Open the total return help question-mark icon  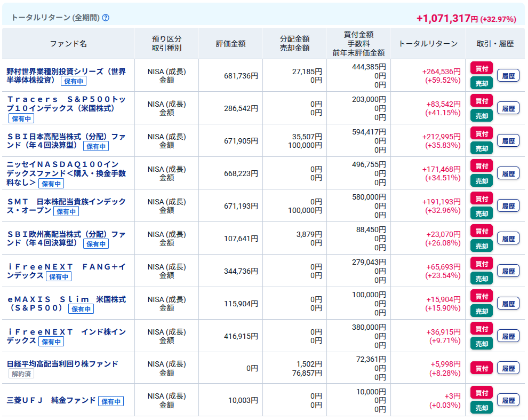106,18
